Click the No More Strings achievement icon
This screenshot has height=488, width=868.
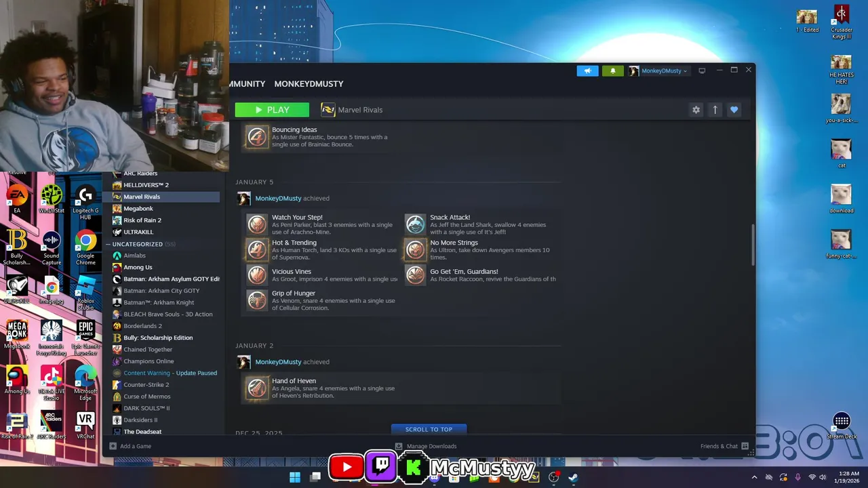(x=415, y=249)
